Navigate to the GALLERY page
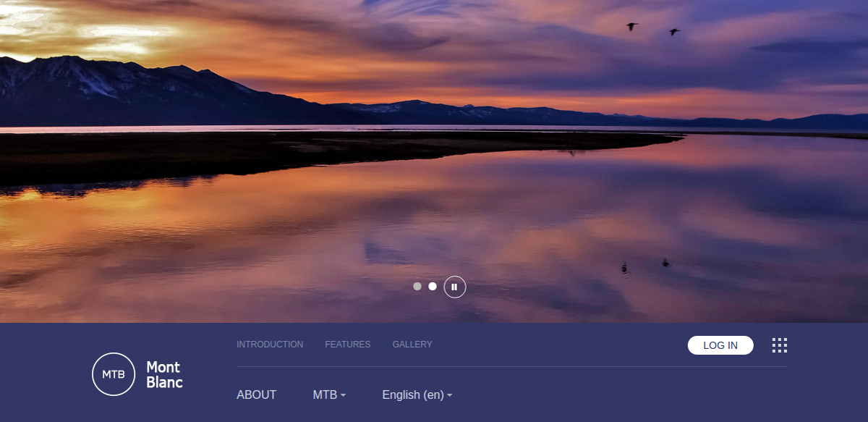 [412, 345]
